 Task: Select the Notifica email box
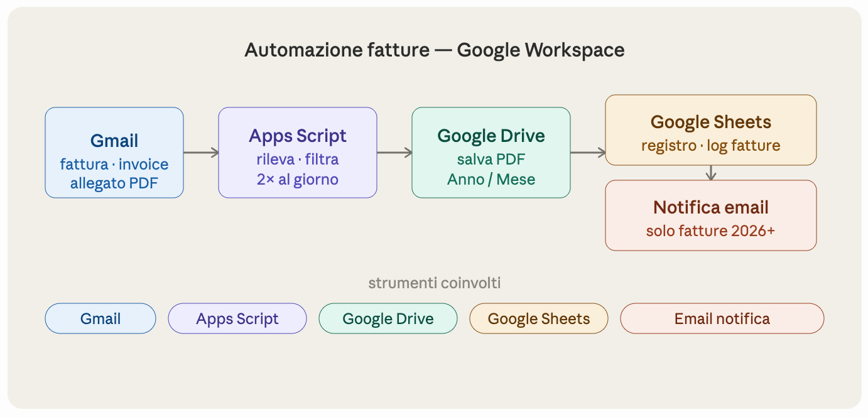tap(711, 215)
